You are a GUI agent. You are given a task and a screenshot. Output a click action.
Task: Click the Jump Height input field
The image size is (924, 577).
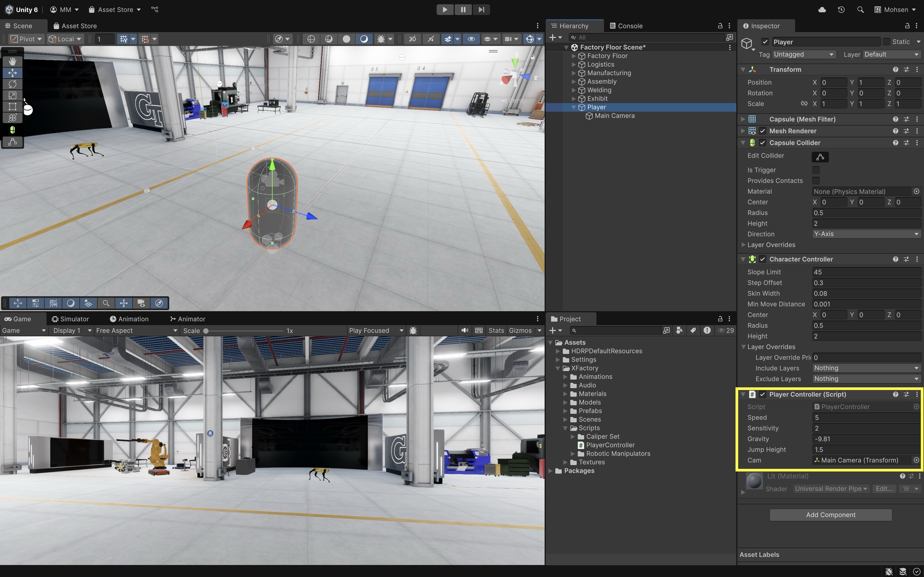pos(866,450)
